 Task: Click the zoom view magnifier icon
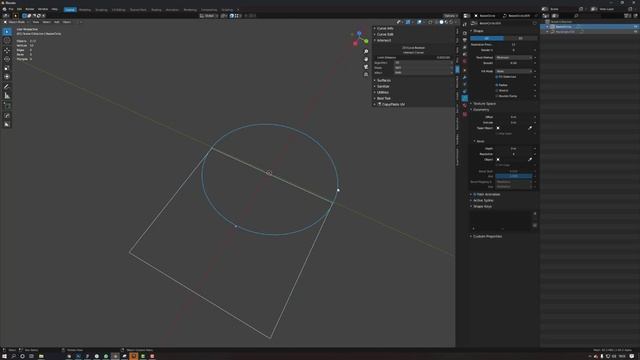click(366, 52)
